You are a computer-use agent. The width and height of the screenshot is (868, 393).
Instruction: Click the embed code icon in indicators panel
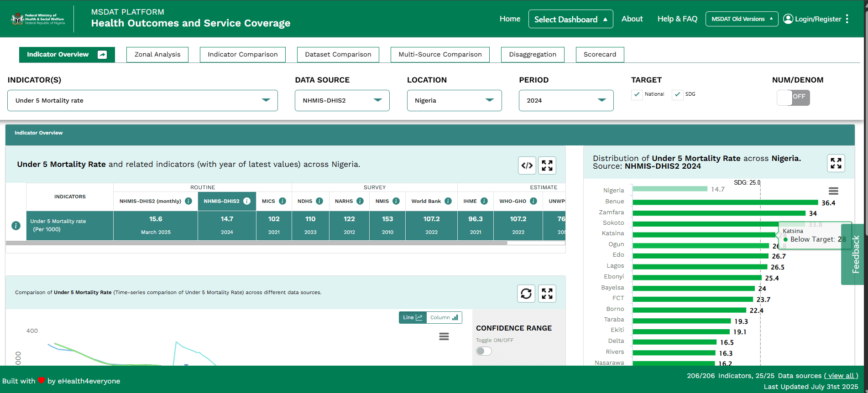point(527,165)
